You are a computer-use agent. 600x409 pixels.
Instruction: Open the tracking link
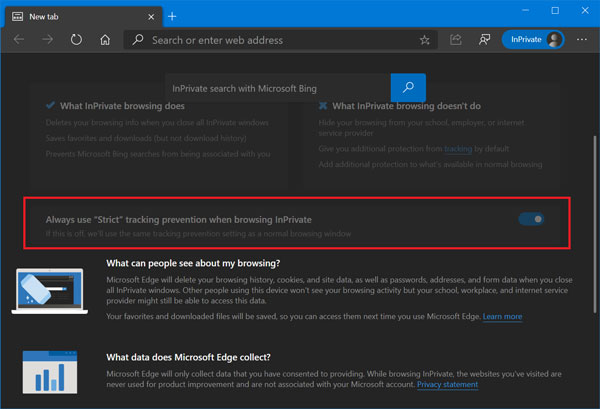458,149
